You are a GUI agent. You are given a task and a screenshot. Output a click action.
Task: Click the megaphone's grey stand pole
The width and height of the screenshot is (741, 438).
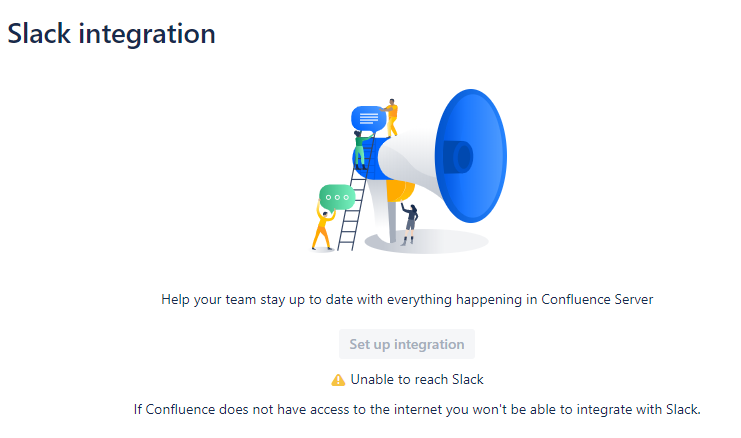click(x=391, y=220)
